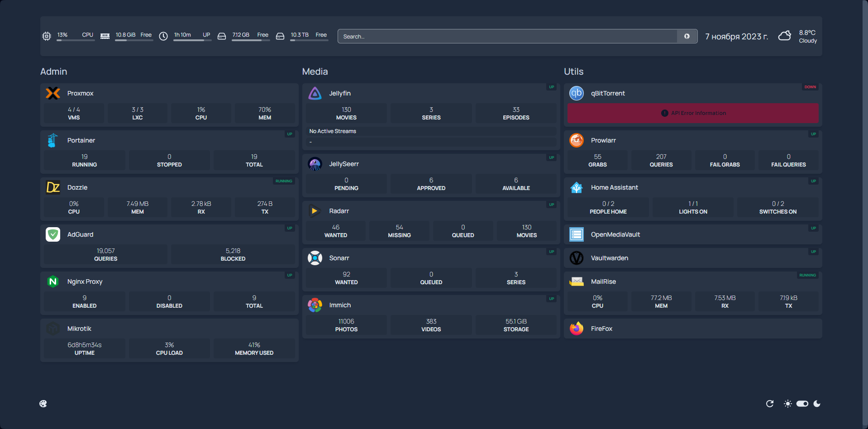Screen dimensions: 868x429
Task: Click the API Error Information banner
Action: (693, 113)
